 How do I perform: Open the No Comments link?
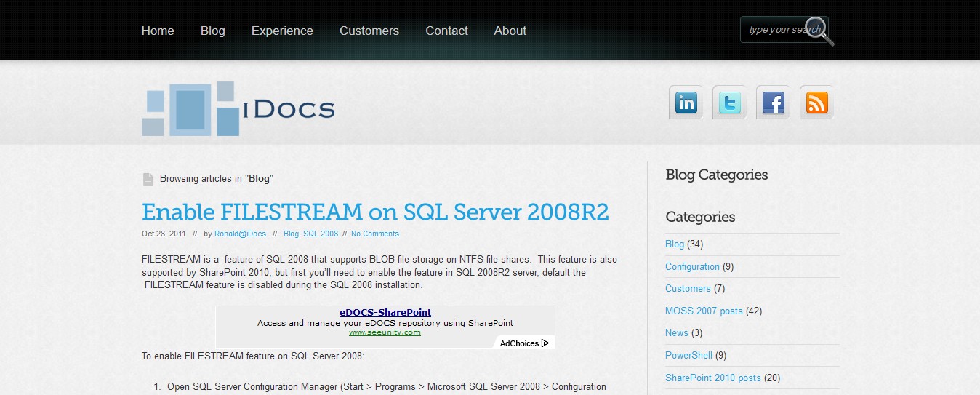coord(375,234)
